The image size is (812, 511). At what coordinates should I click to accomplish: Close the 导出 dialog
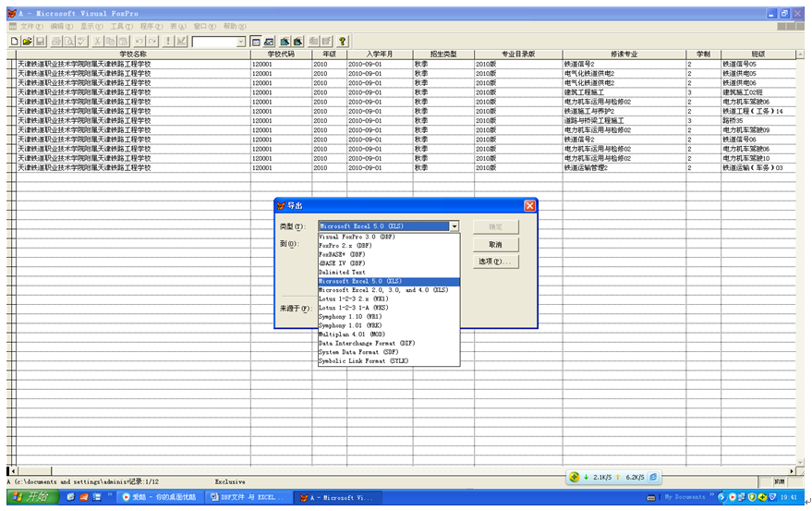coord(529,206)
